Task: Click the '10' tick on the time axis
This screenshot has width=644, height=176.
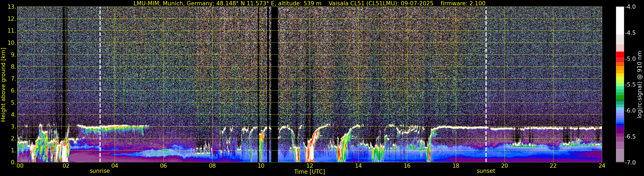Action: click(x=261, y=166)
